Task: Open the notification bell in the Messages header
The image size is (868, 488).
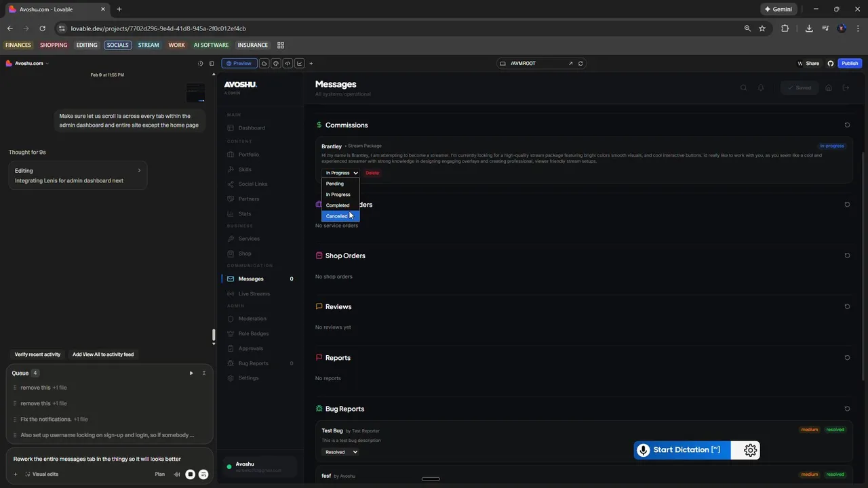Action: pos(761,87)
